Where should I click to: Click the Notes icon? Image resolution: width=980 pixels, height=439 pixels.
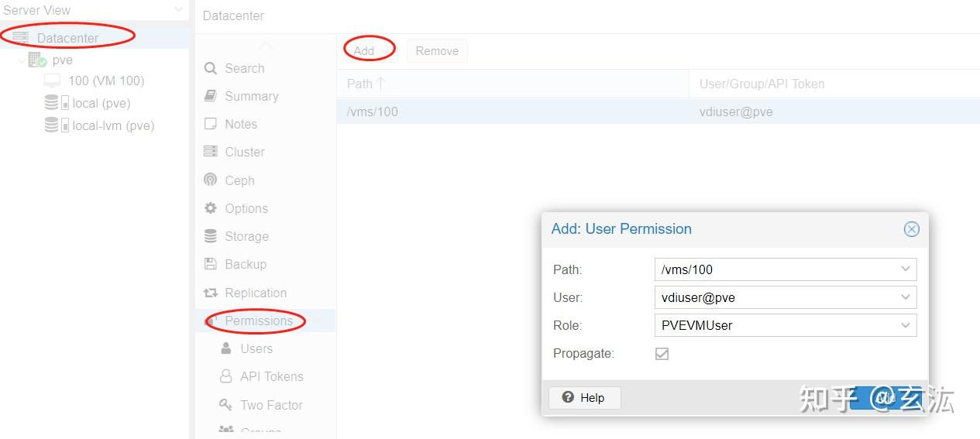click(210, 124)
